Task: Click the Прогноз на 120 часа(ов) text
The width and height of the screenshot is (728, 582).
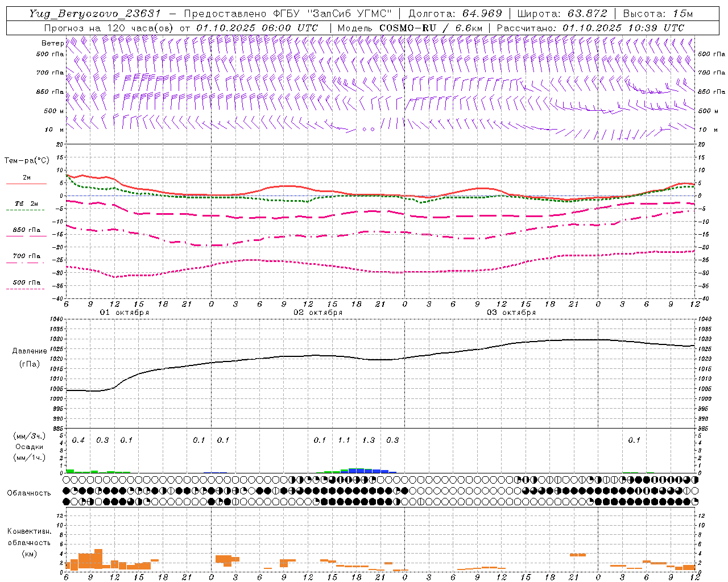Action: click(x=109, y=28)
